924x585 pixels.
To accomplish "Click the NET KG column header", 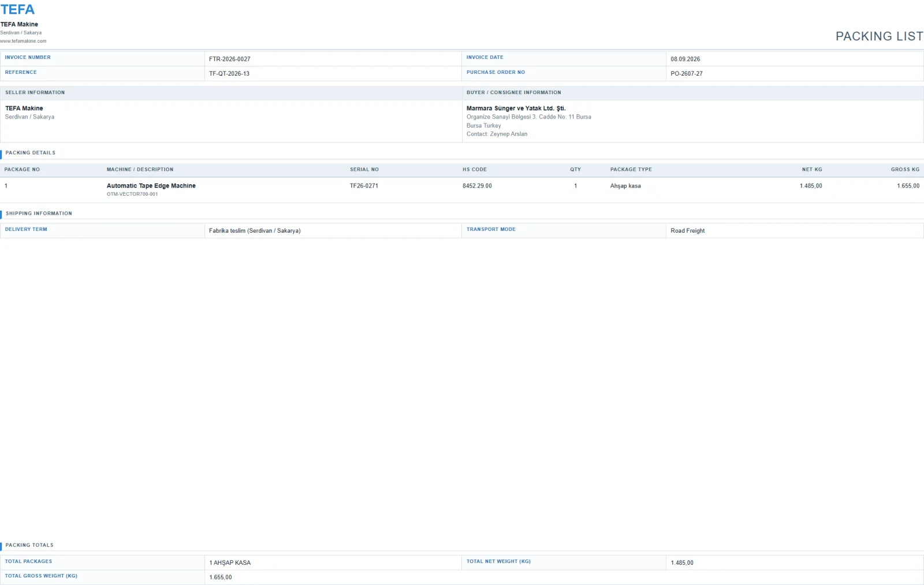I will (812, 169).
